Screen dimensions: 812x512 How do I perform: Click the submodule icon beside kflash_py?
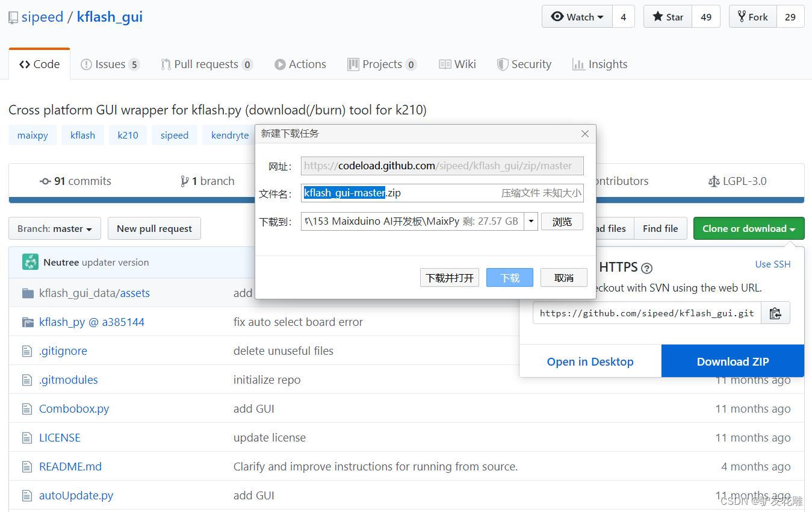coord(28,322)
